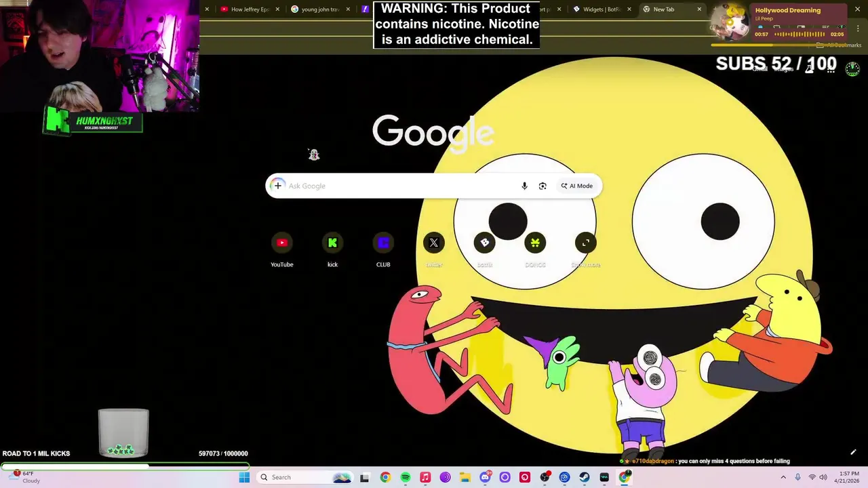Viewport: 868px width, 488px height.
Task: Close the New Tab tab
Action: 699,9
